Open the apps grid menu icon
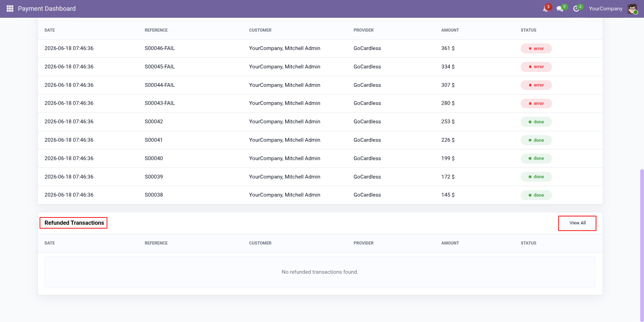The image size is (644, 322). (10, 9)
